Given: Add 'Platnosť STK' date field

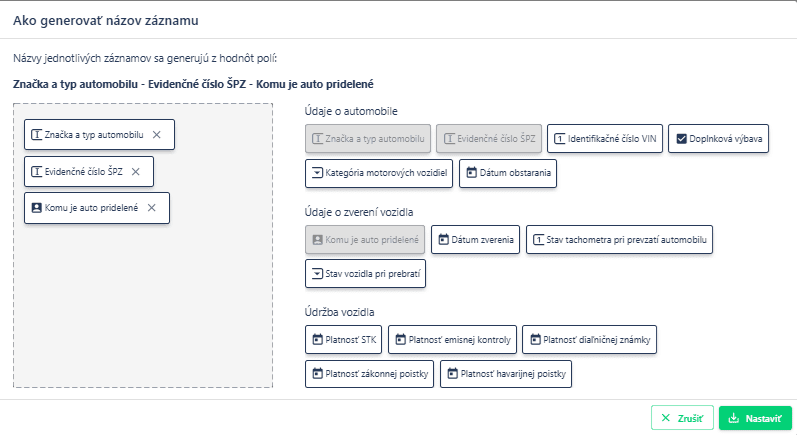Looking at the screenshot, I should [343, 340].
